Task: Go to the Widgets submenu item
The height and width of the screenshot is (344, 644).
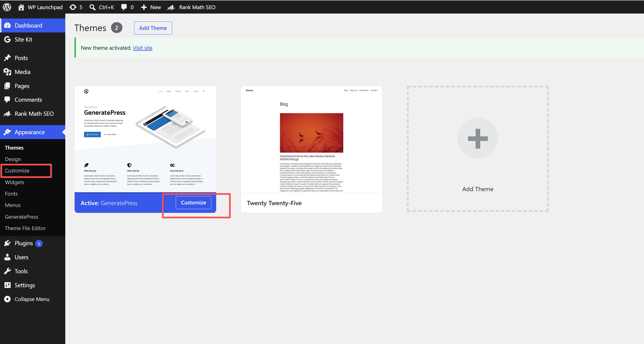Action: pos(14,182)
